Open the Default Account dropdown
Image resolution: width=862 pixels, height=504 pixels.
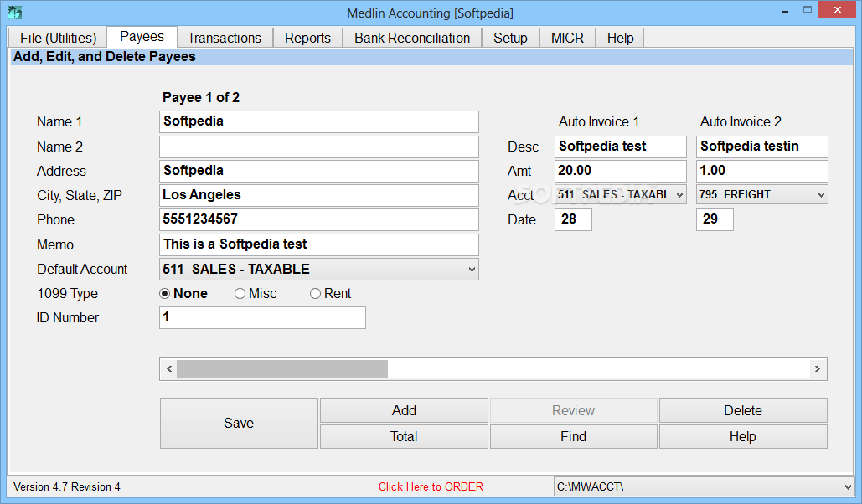(319, 270)
